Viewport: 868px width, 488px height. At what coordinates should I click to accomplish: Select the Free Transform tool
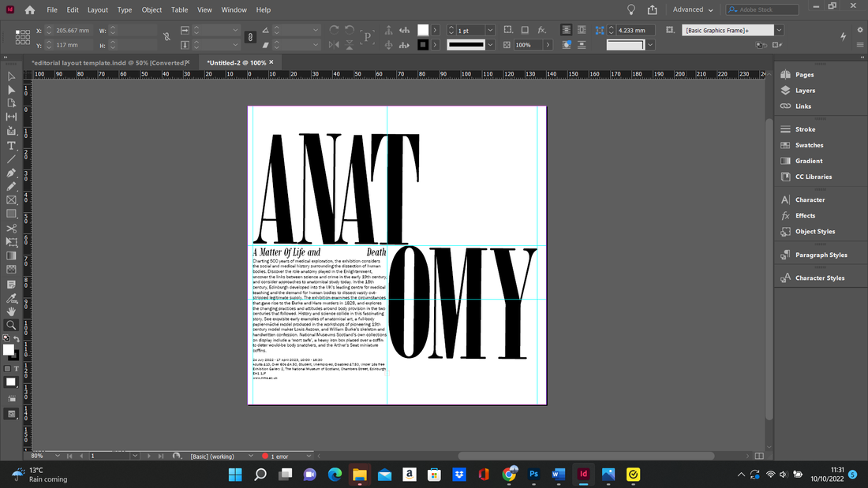11,242
